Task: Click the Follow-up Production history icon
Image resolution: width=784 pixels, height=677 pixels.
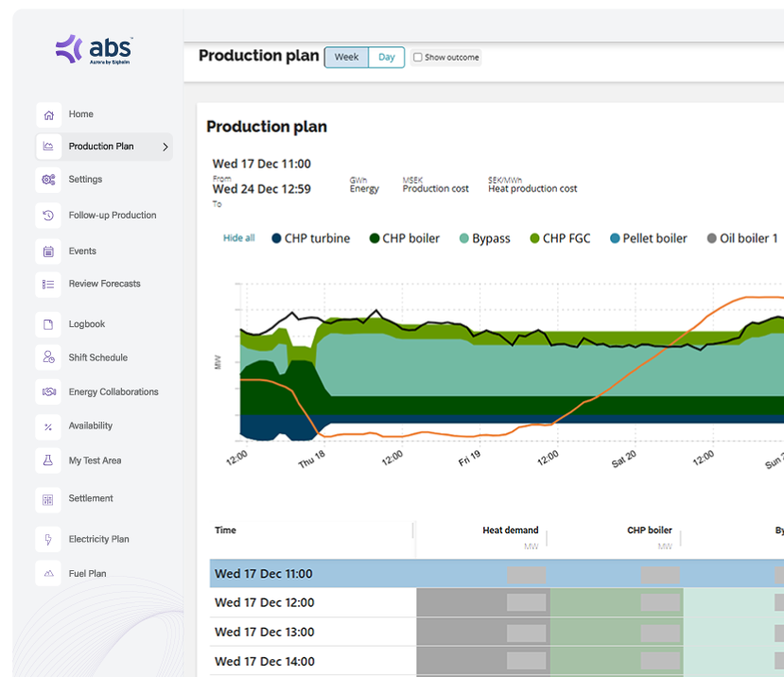Action: [48, 216]
